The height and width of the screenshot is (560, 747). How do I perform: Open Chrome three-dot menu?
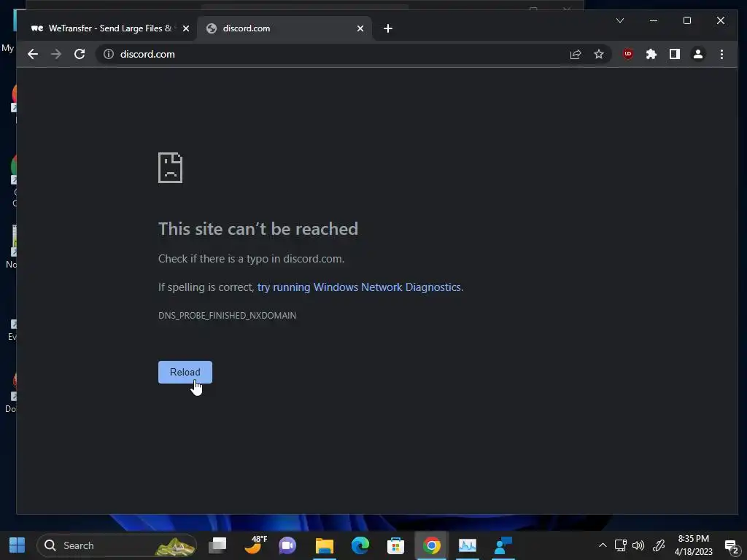coord(721,54)
